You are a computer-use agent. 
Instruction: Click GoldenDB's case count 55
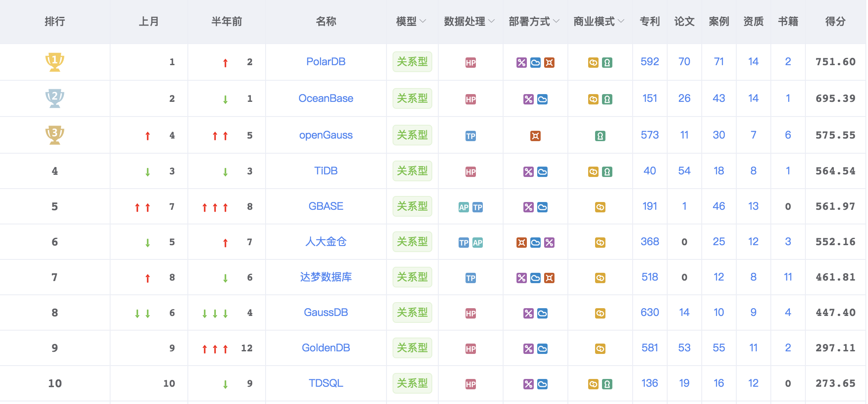(x=719, y=348)
